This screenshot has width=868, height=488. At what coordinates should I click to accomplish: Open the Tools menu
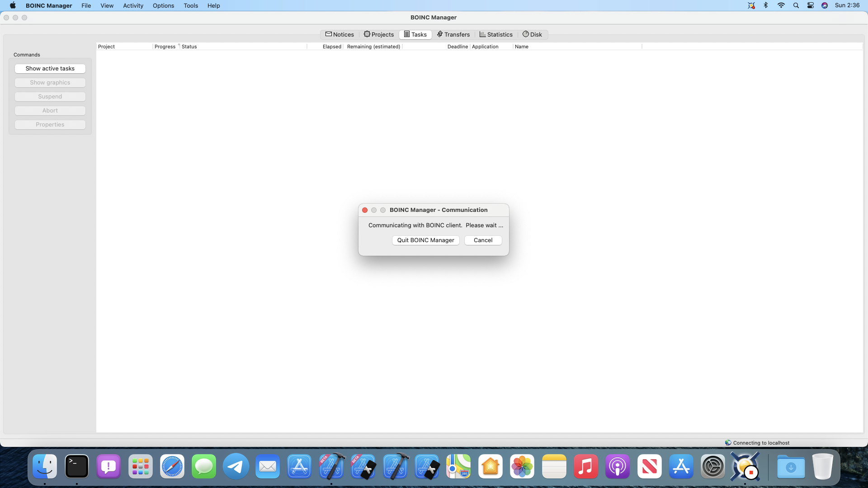click(191, 5)
